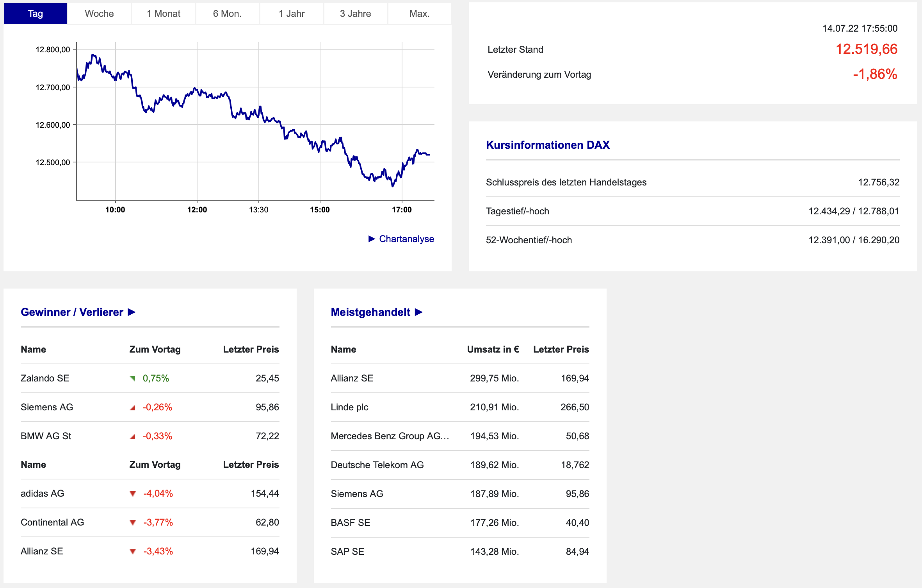Image resolution: width=922 pixels, height=588 pixels.
Task: Click 52-Wochentief/-hoch value 12.391,00 / 16.290,20
Action: tap(854, 240)
